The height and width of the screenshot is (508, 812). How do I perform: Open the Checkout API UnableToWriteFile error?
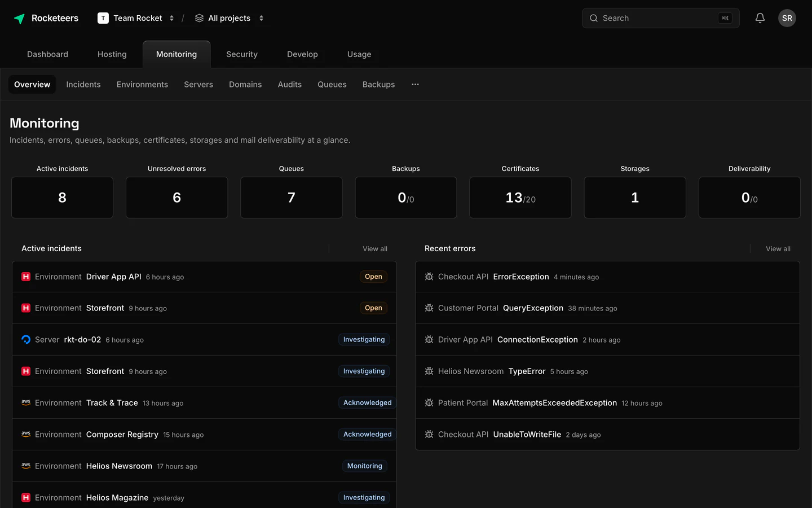click(607, 434)
